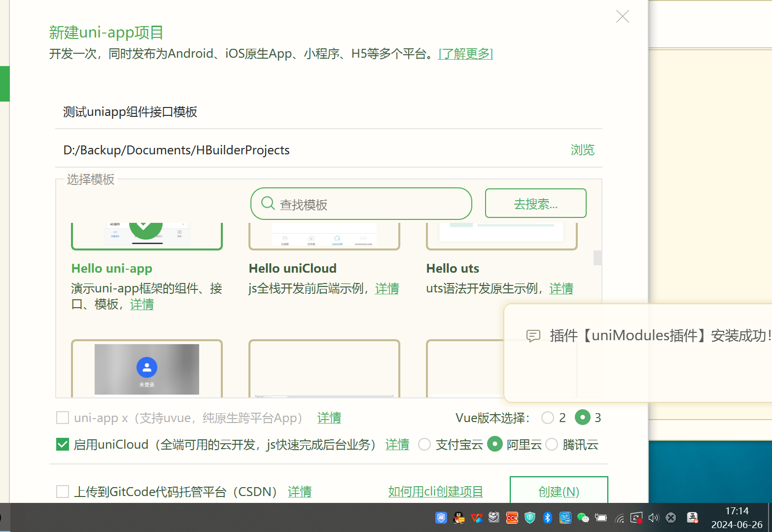The width and height of the screenshot is (772, 532).
Task: Click the Hello uni-app template title
Action: coord(112,268)
